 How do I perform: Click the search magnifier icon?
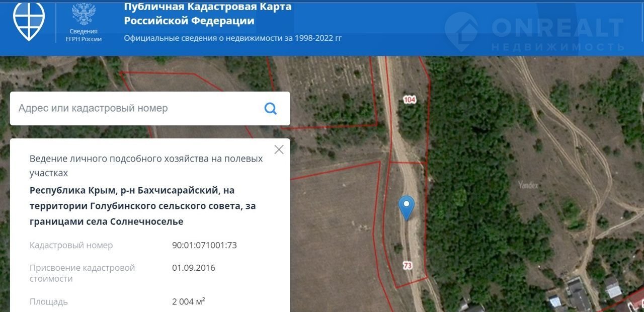click(271, 108)
